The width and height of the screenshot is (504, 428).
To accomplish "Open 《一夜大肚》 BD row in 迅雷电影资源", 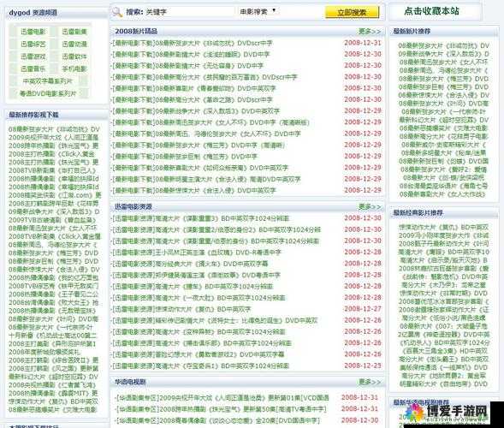I will pos(199,298).
